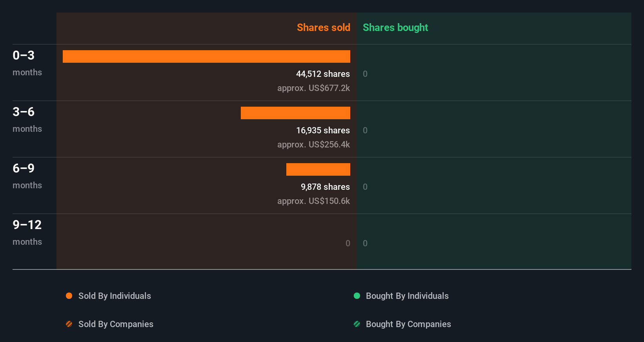Click the approx. US$677.2k value
This screenshot has height=342, width=644.
(x=313, y=88)
